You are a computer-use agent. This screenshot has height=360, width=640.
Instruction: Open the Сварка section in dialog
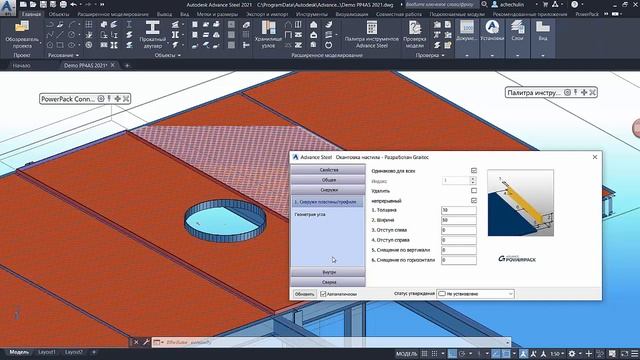pos(328,282)
